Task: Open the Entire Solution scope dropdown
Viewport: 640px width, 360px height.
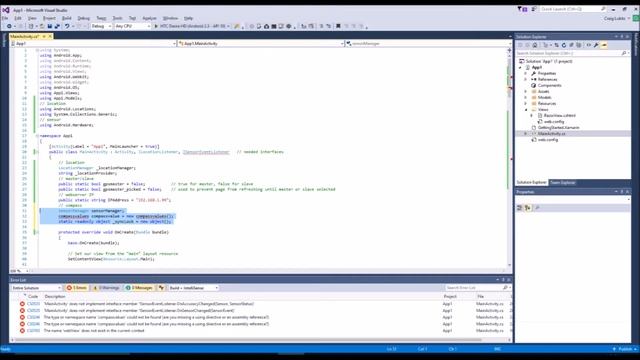Action: click(x=36, y=288)
